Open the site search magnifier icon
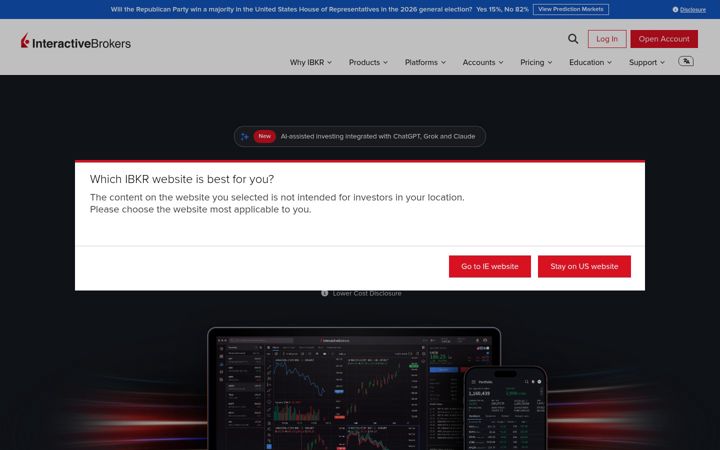720x450 pixels. 573,39
